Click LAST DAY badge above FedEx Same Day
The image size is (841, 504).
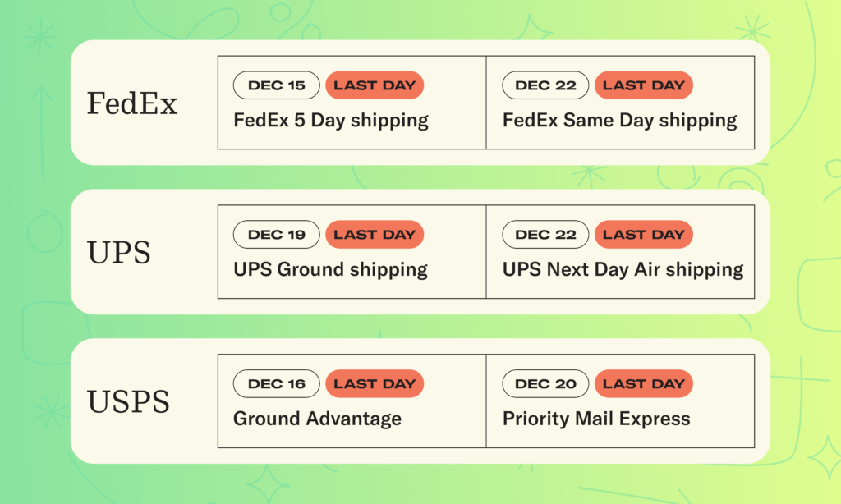tap(644, 85)
